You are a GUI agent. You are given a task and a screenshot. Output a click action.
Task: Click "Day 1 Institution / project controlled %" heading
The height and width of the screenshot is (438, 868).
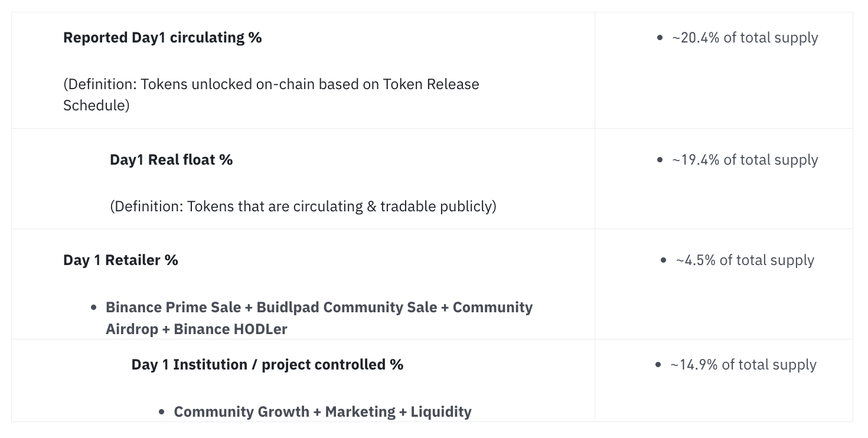coord(267,365)
